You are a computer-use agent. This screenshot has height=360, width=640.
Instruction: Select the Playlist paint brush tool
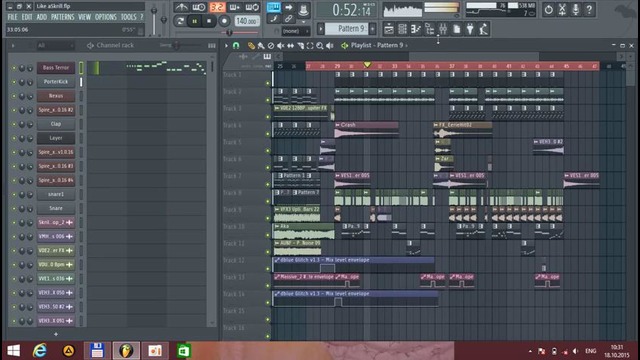[x=261, y=46]
